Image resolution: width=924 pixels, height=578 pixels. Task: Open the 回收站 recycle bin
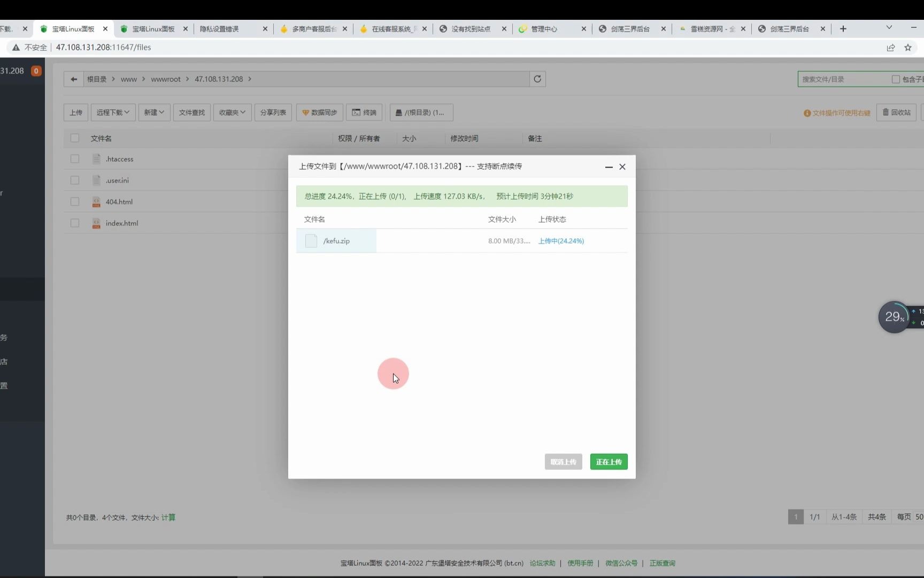coord(897,112)
